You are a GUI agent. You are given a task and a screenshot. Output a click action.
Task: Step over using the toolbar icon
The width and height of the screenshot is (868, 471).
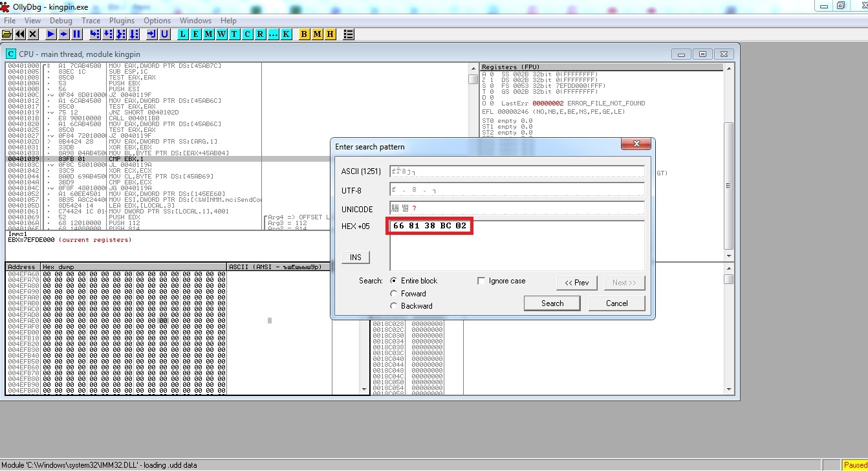click(x=108, y=34)
